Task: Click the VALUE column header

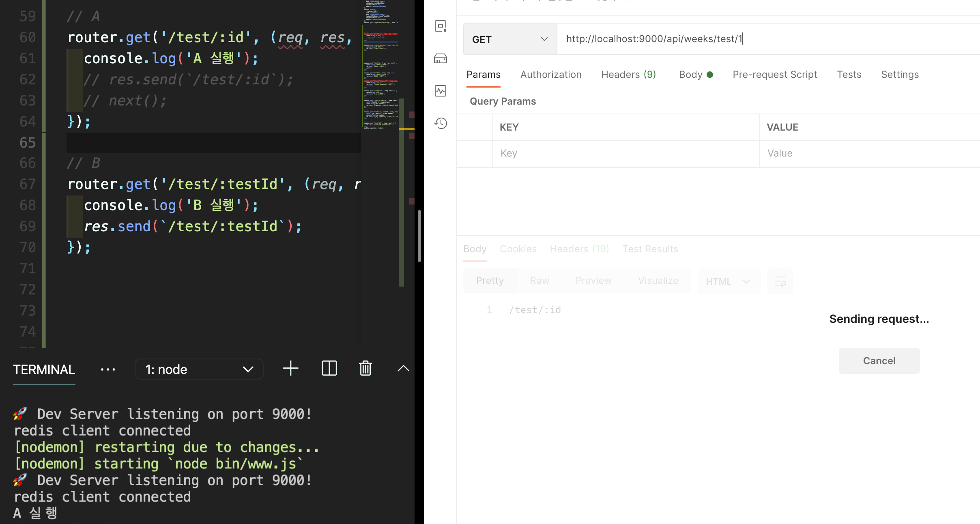Action: pyautogui.click(x=782, y=127)
